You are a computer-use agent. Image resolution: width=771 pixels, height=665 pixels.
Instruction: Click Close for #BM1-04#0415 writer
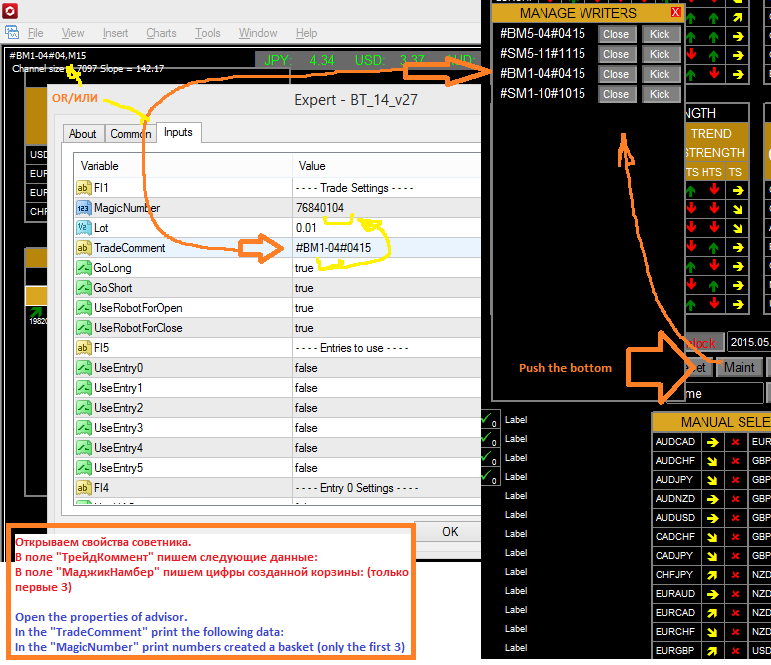(x=617, y=74)
